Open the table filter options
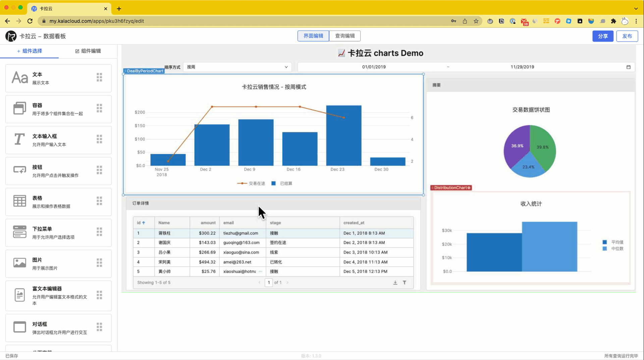 pos(405,282)
